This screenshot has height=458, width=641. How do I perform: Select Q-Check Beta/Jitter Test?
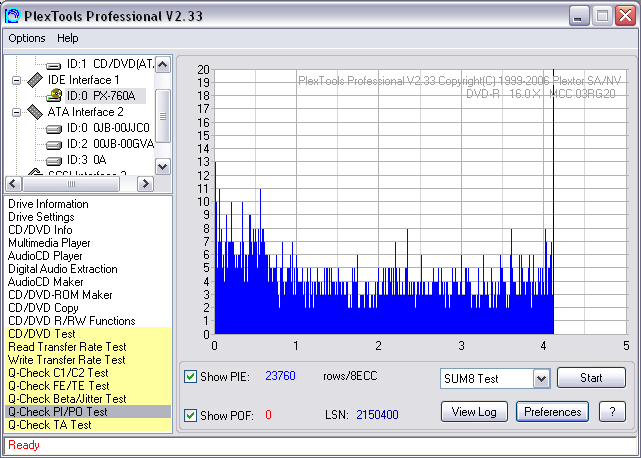[88, 399]
